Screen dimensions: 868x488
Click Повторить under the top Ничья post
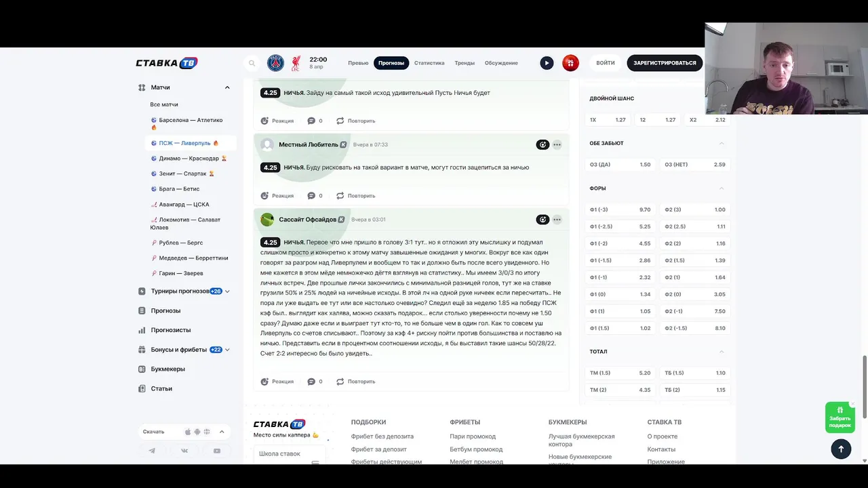(x=355, y=121)
